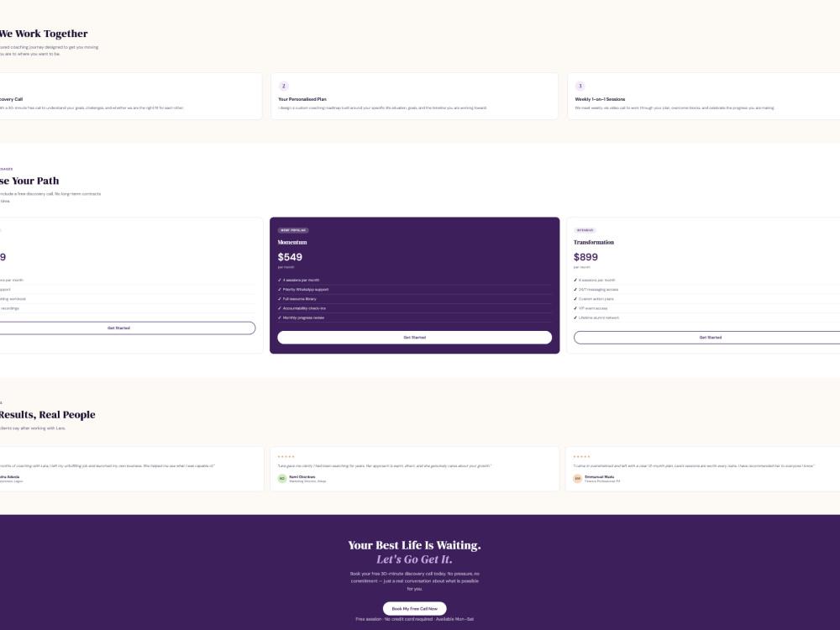Click the Book My Free Call Now button
Screen dimensions: 840x630
pos(415,608)
